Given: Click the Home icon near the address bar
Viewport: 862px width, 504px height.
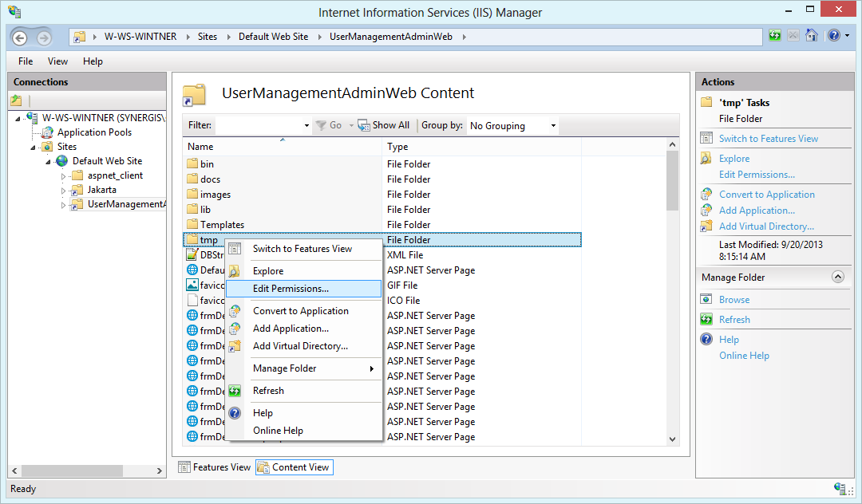Looking at the screenshot, I should tap(812, 36).
